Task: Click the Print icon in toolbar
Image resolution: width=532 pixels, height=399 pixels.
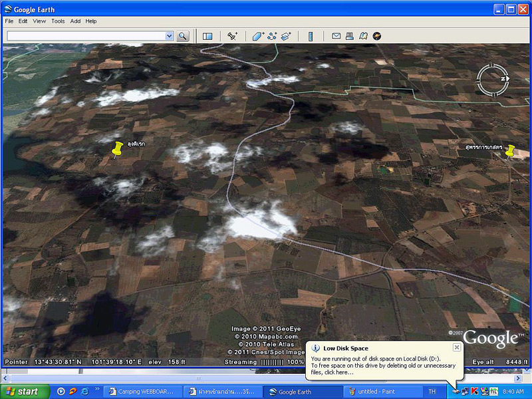Action: click(350, 36)
